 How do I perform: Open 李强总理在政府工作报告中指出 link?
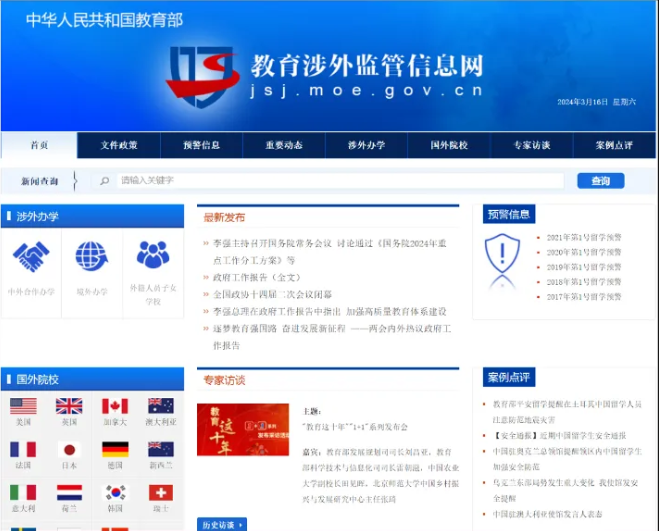(330, 312)
